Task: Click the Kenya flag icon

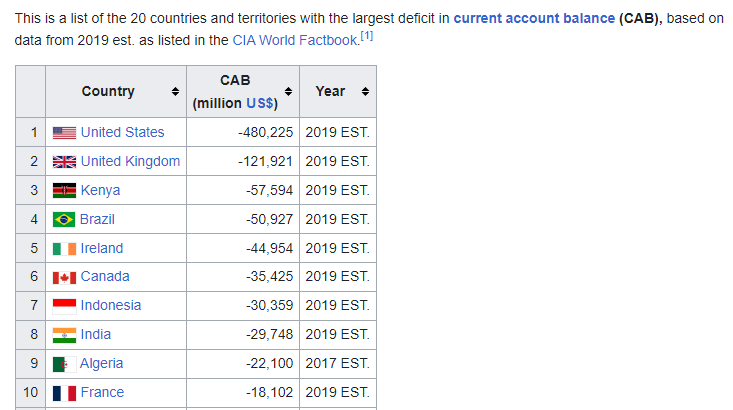Action: click(x=64, y=191)
